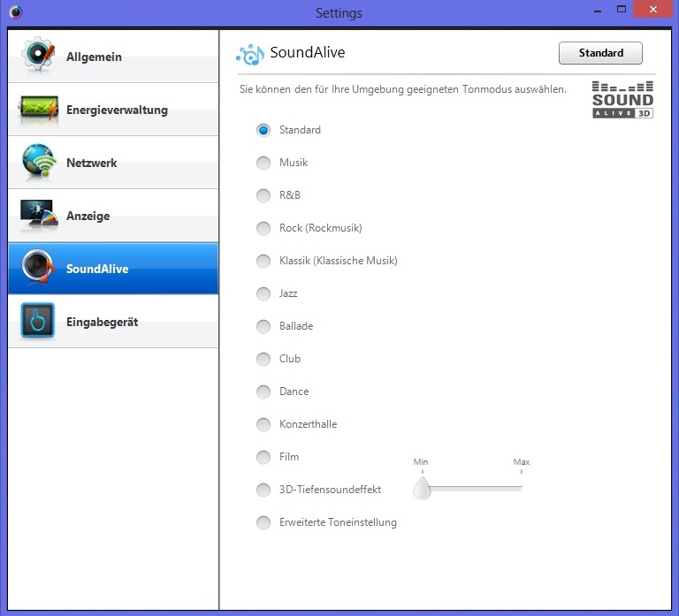Choose the R&B sound mode
This screenshot has height=616, width=679.
[263, 195]
